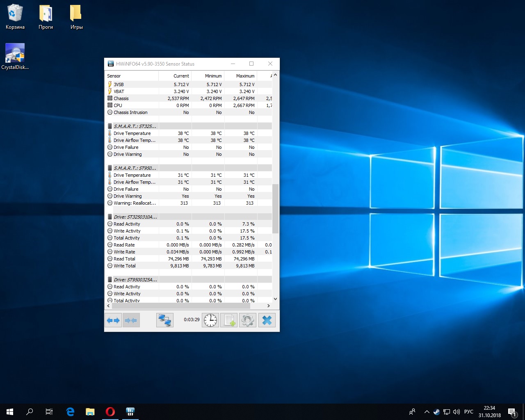Click the horizontal scroll-right arrow
The image size is (525, 420).
(x=269, y=306)
